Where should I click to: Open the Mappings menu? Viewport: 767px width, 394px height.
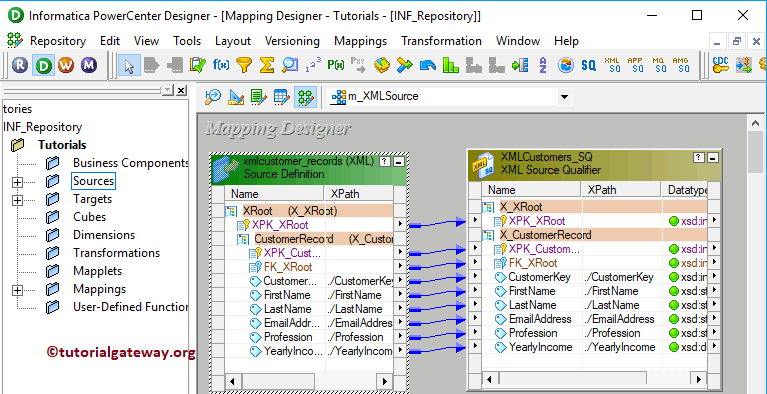point(361,41)
